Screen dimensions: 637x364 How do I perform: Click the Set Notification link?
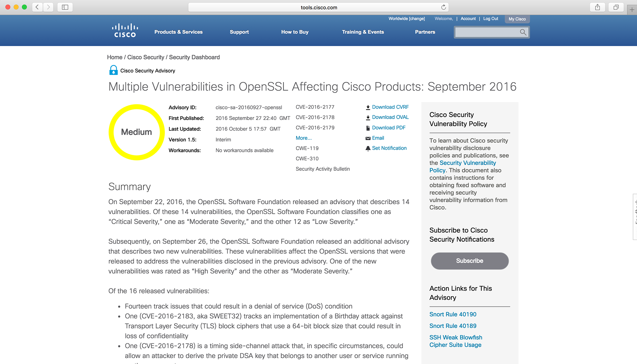pos(389,148)
